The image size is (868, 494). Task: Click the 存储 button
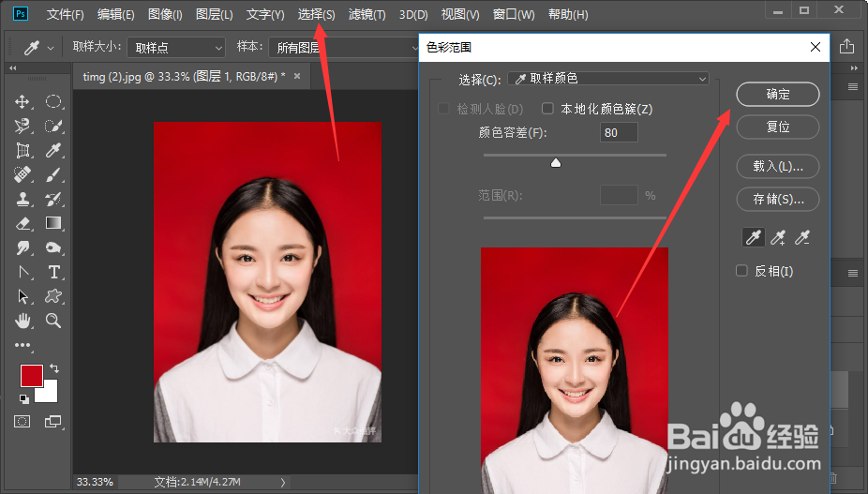778,200
